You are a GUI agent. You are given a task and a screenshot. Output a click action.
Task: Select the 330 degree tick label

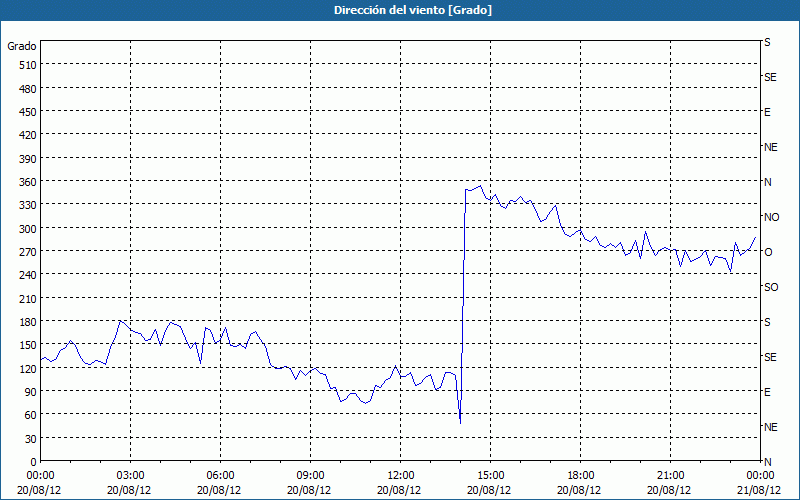pos(28,205)
